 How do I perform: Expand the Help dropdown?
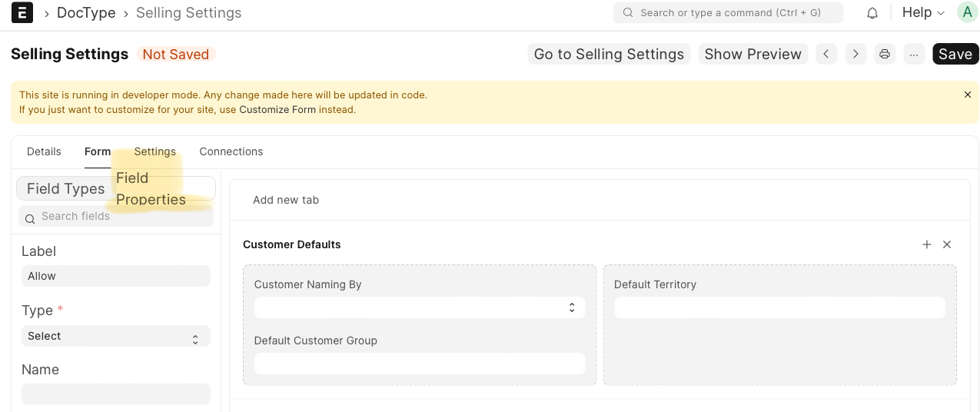click(x=922, y=12)
